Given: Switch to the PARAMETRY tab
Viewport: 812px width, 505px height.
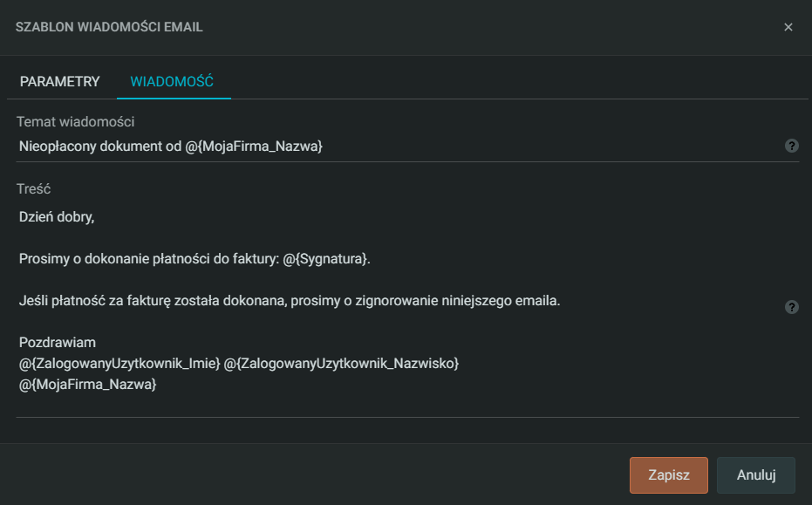Looking at the screenshot, I should click(x=60, y=81).
